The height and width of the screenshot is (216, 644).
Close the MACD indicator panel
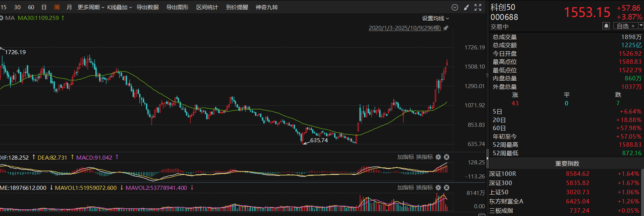(446, 157)
